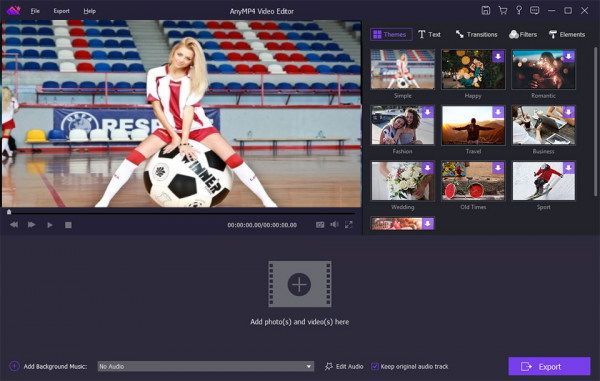This screenshot has height=381, width=600.
Task: Click Edit Audio button
Action: pyautogui.click(x=344, y=366)
